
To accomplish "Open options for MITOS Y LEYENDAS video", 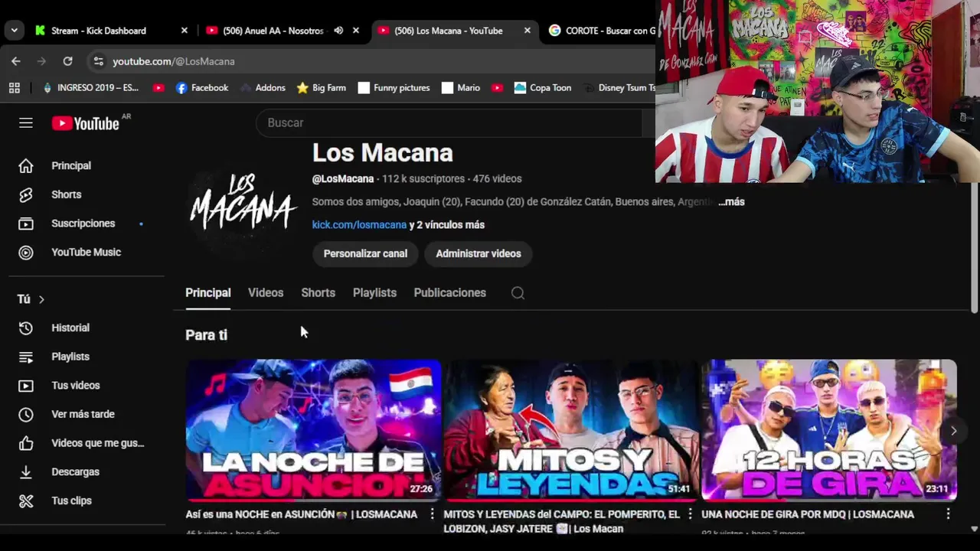I will 690,514.
